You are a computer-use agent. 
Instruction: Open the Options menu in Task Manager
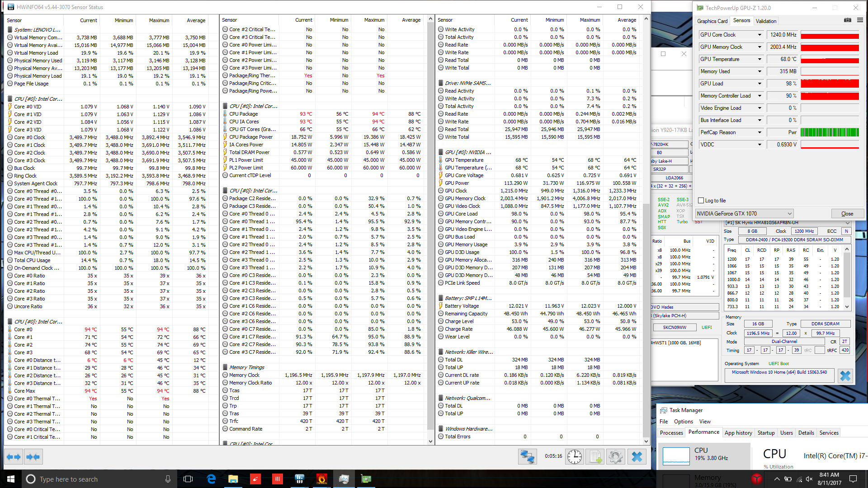click(683, 422)
